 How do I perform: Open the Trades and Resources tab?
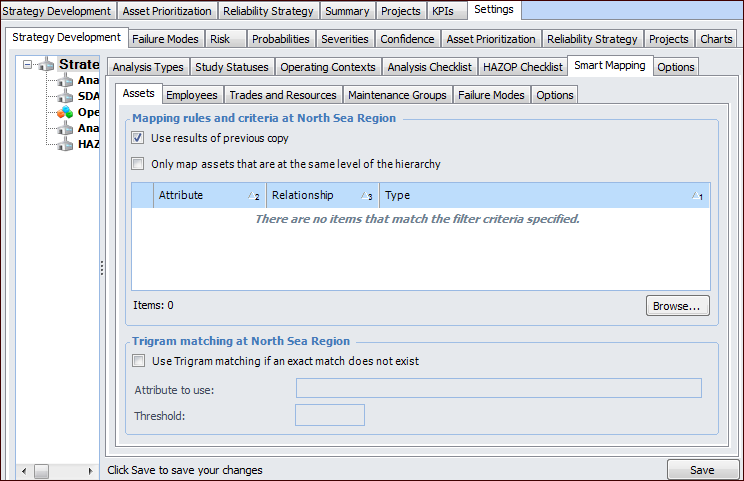click(282, 95)
